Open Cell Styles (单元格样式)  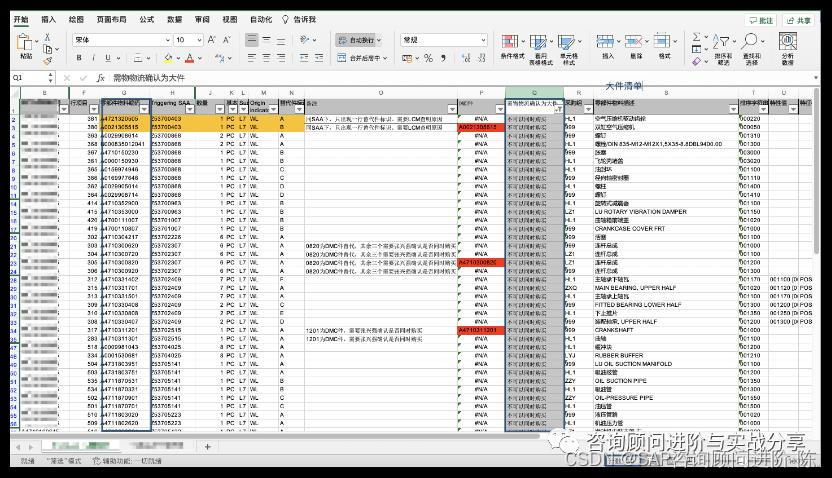tap(568, 48)
